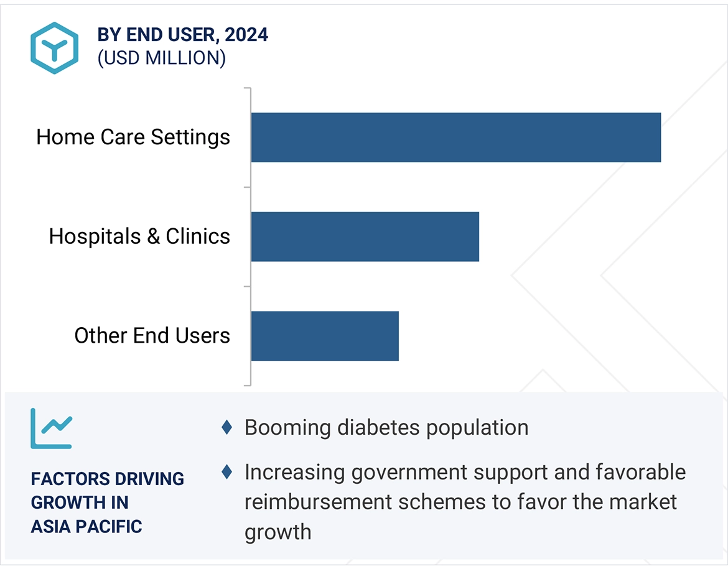
Task: Select the Other End Users bar
Action: click(x=324, y=336)
